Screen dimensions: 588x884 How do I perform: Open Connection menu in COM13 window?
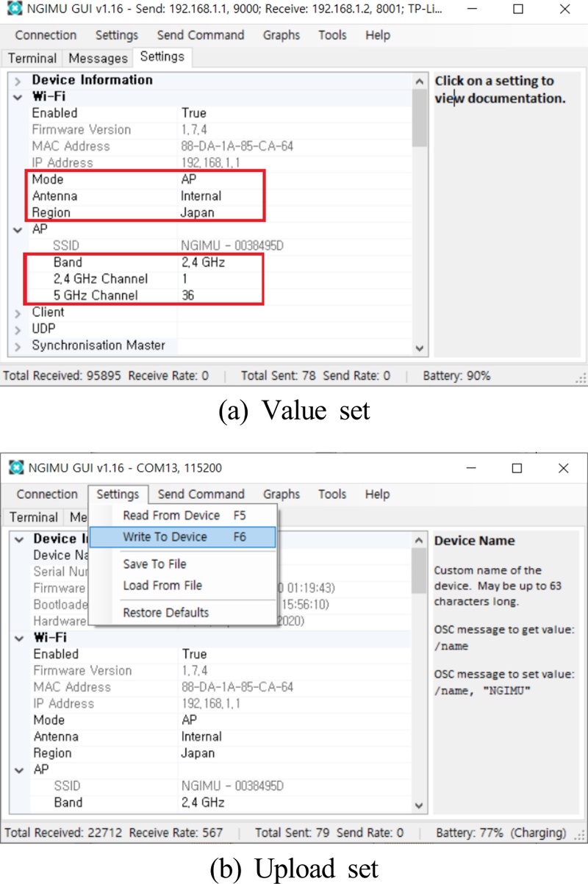tap(47, 495)
